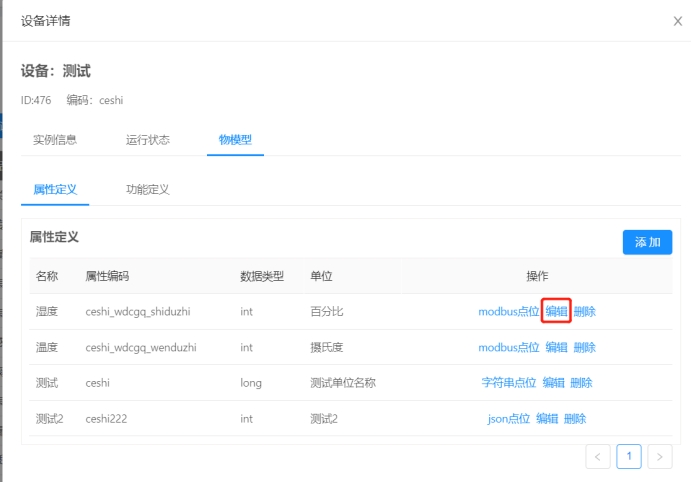Edit the 湿度 property
Image resolution: width=692 pixels, height=483 pixels.
(556, 312)
